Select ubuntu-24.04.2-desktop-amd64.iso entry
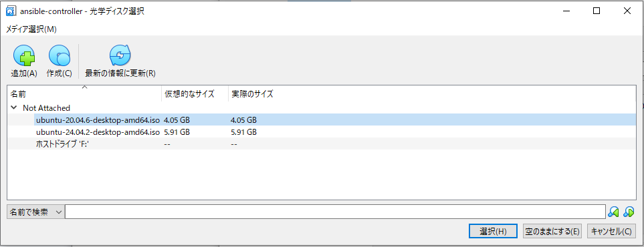Viewport: 644px width, 247px height. click(98, 132)
